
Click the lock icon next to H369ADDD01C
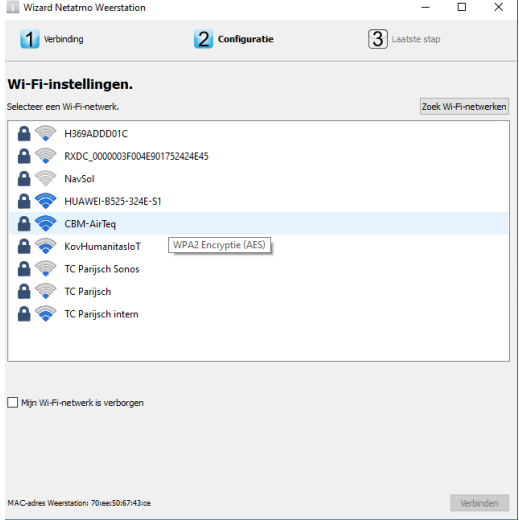24,134
